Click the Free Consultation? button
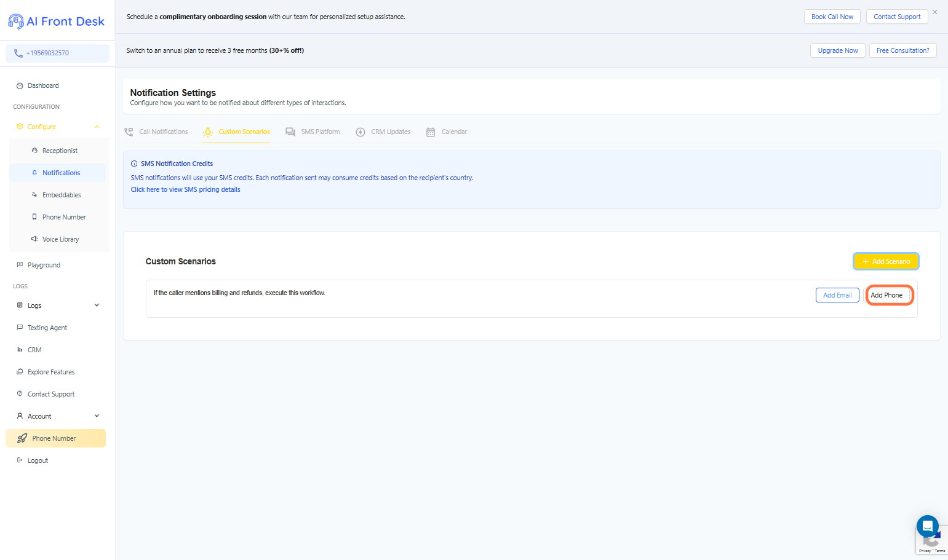The width and height of the screenshot is (948, 560). click(902, 50)
